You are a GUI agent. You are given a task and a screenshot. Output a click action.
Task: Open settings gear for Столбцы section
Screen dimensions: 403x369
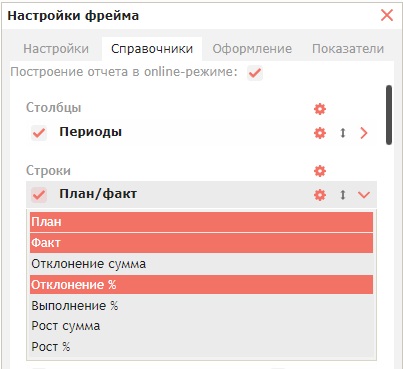tap(320, 109)
